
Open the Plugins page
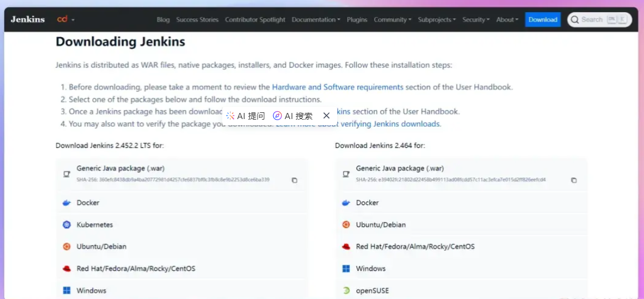click(357, 20)
